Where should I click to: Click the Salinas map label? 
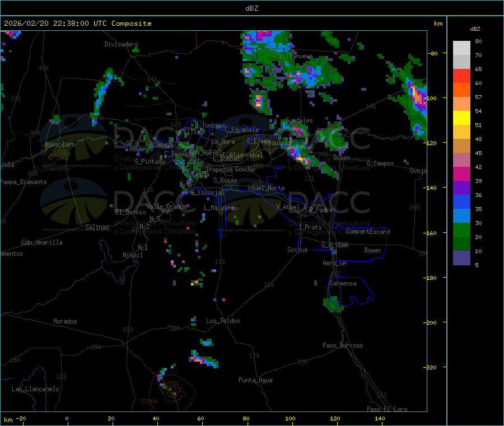click(97, 227)
